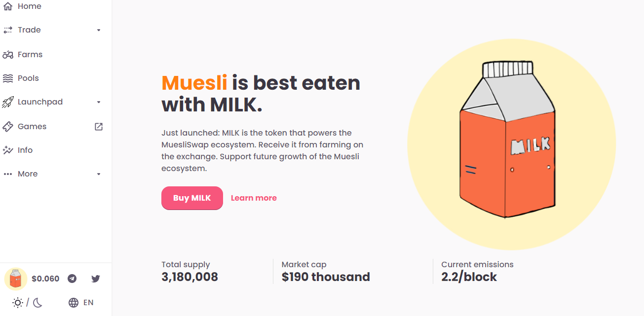Open the Telegram icon link
Screen dimensions: 644x316
tap(72, 279)
